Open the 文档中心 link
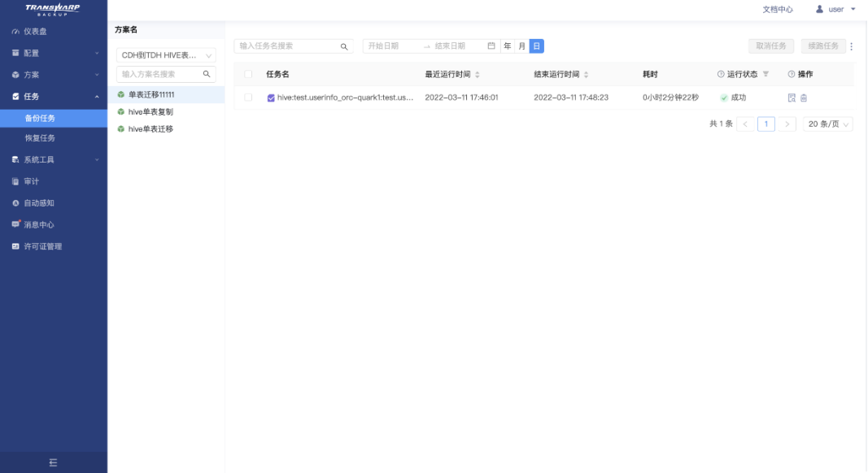Image resolution: width=868 pixels, height=473 pixels. pyautogui.click(x=778, y=10)
